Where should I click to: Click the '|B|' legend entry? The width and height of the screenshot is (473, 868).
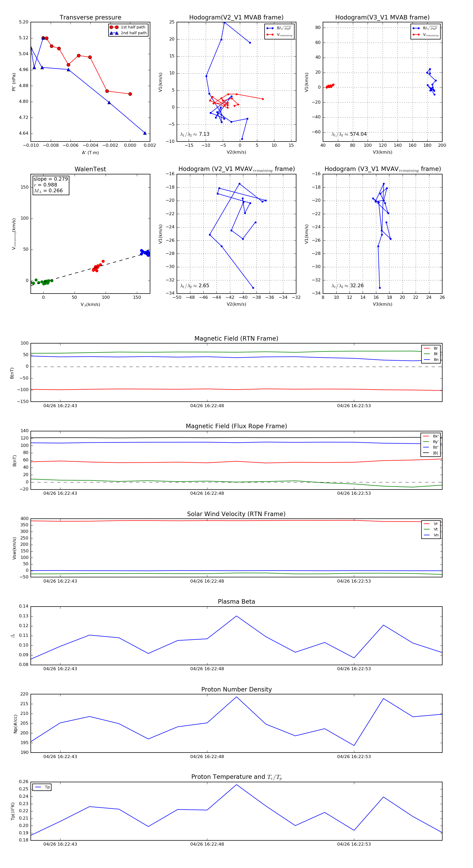[431, 453]
